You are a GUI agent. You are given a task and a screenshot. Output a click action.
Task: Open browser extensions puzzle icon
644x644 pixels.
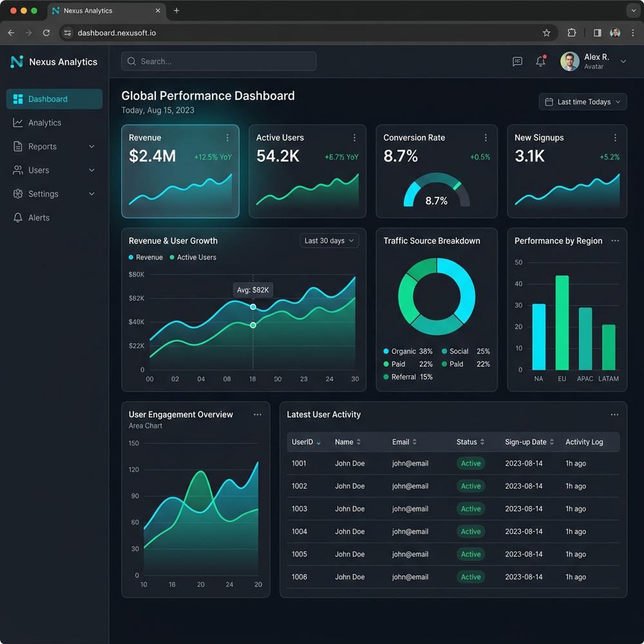571,33
